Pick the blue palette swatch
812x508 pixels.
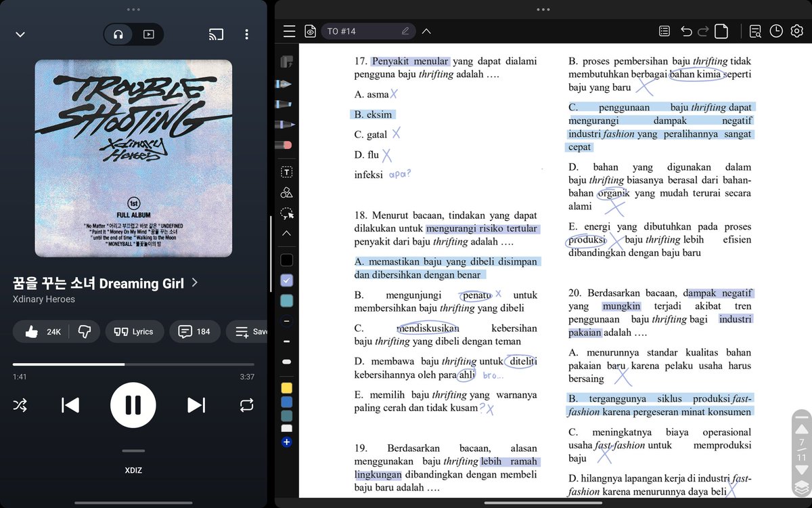point(286,402)
